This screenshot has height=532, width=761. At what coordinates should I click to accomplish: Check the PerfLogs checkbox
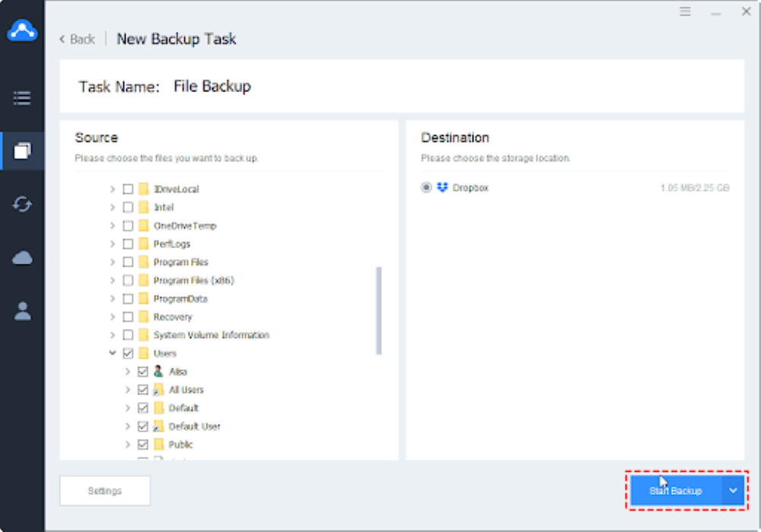tap(128, 244)
